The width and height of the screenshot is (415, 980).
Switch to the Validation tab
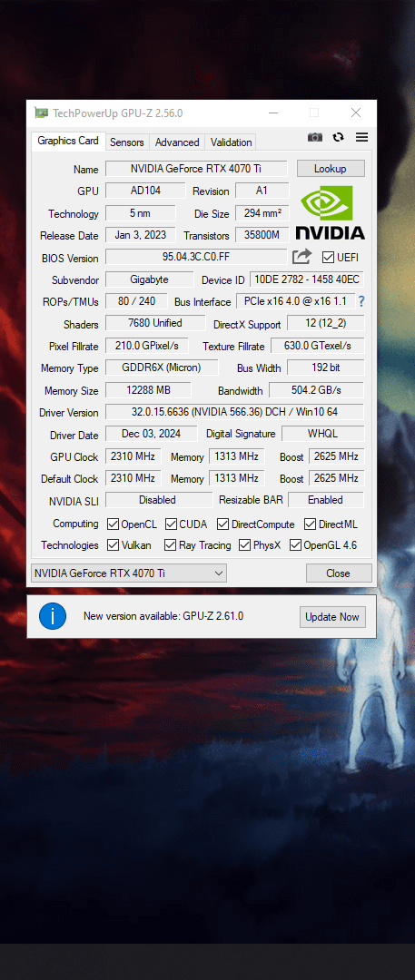click(231, 142)
